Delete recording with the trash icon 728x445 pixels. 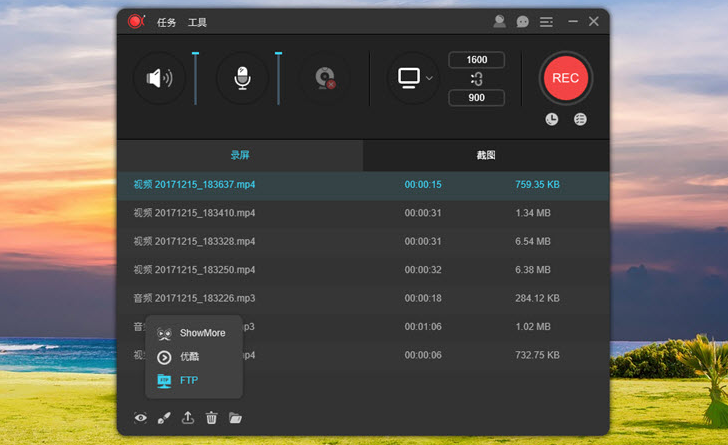point(211,418)
